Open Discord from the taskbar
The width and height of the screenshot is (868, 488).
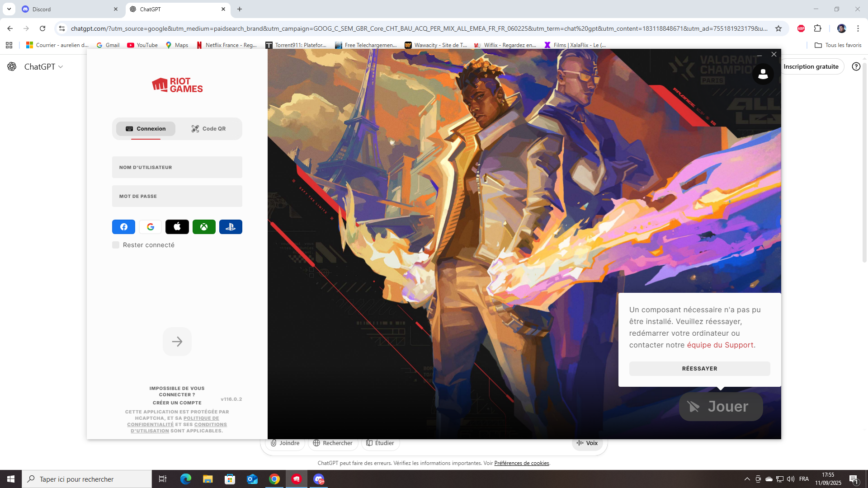(319, 479)
